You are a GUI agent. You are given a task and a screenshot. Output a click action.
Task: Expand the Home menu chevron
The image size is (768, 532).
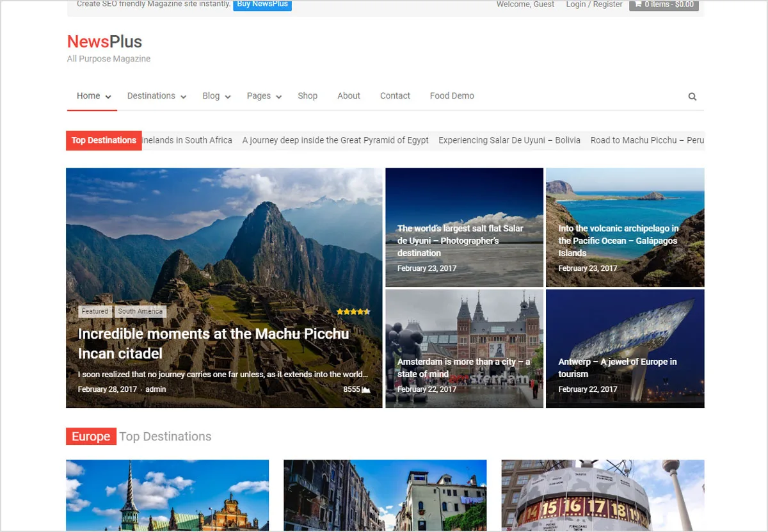108,97
